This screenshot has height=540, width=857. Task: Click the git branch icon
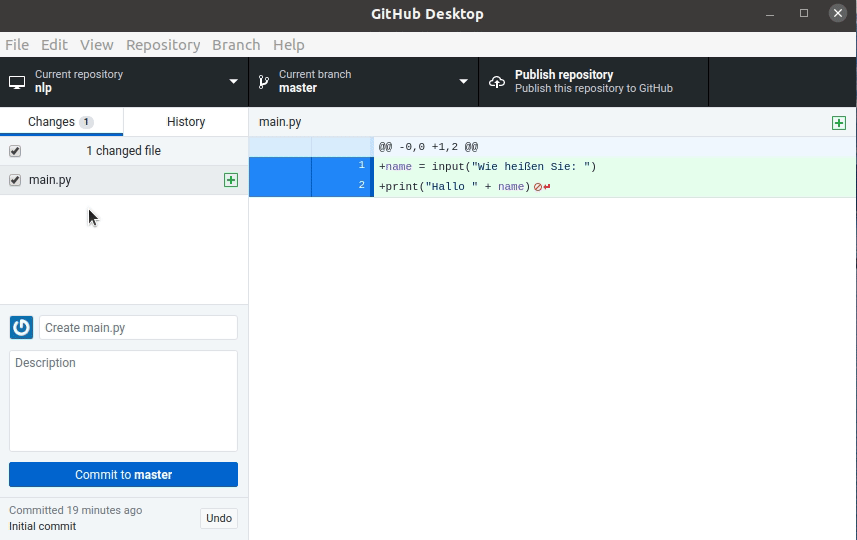click(263, 82)
